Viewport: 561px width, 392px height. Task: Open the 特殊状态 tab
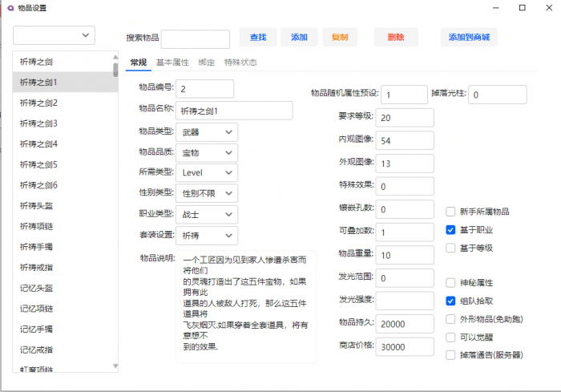[x=240, y=62]
